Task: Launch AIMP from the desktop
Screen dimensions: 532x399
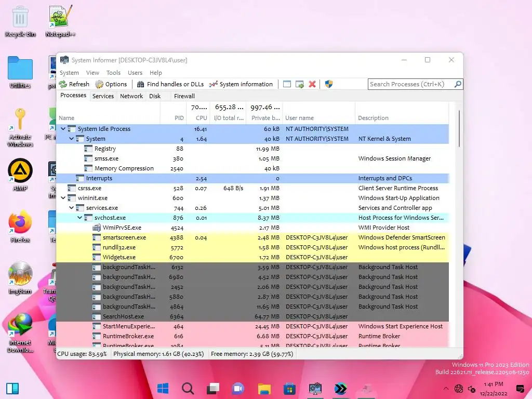Action: [20, 175]
